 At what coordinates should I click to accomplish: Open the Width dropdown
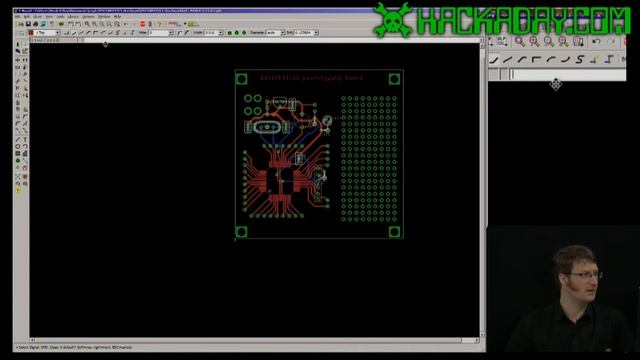coord(220,33)
